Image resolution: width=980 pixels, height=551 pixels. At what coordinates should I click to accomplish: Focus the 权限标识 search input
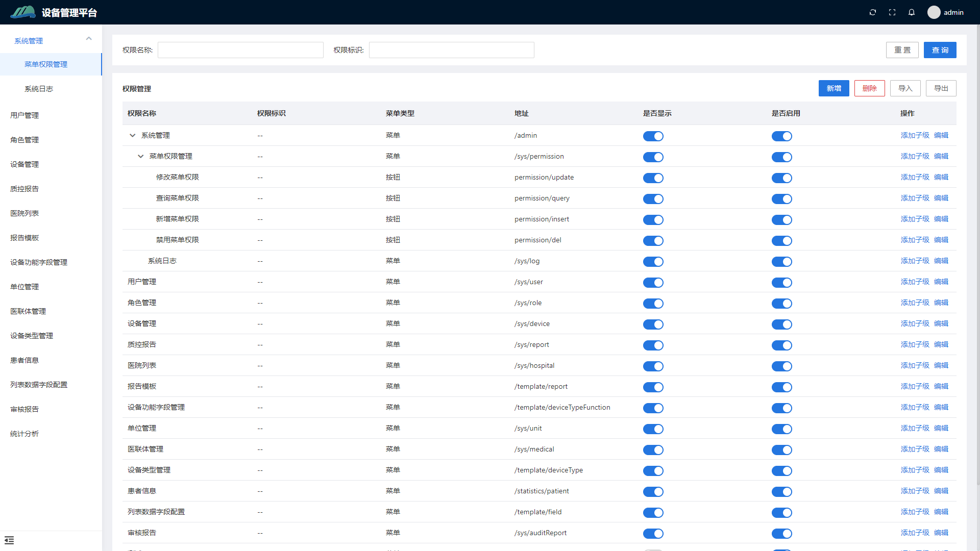click(x=451, y=50)
